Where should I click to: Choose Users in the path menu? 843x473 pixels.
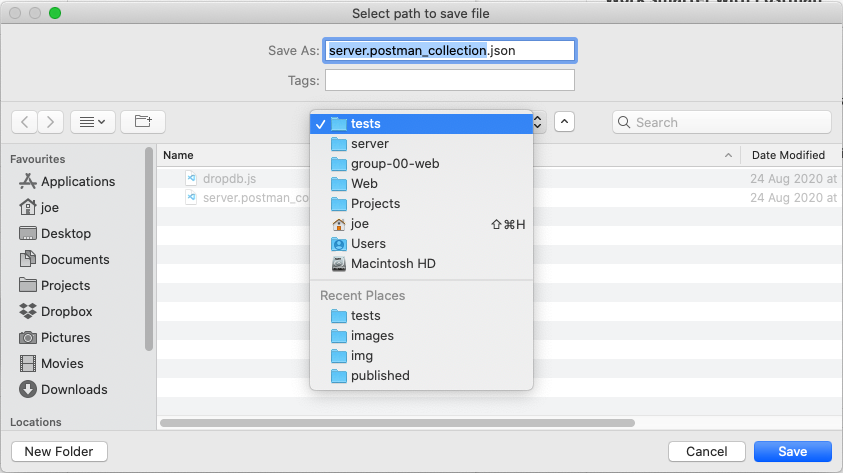click(421, 243)
